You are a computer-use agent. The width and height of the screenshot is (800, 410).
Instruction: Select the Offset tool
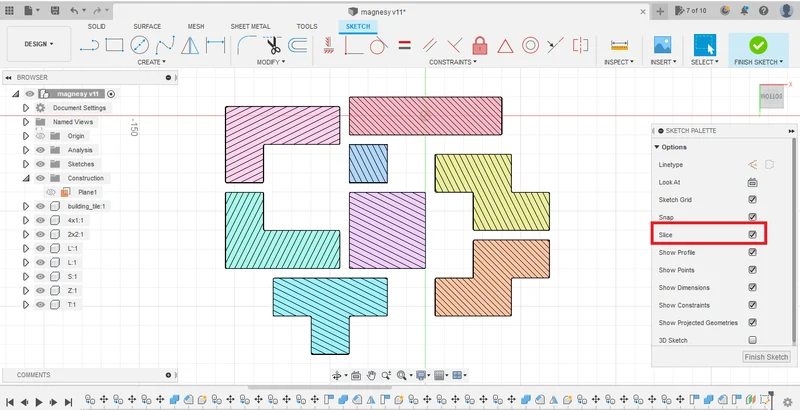[x=297, y=45]
